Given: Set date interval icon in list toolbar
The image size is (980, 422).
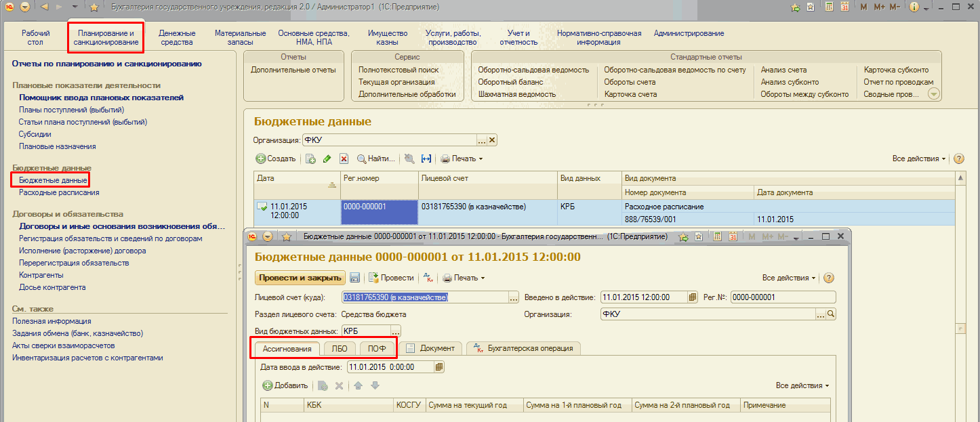Looking at the screenshot, I should click(x=426, y=159).
